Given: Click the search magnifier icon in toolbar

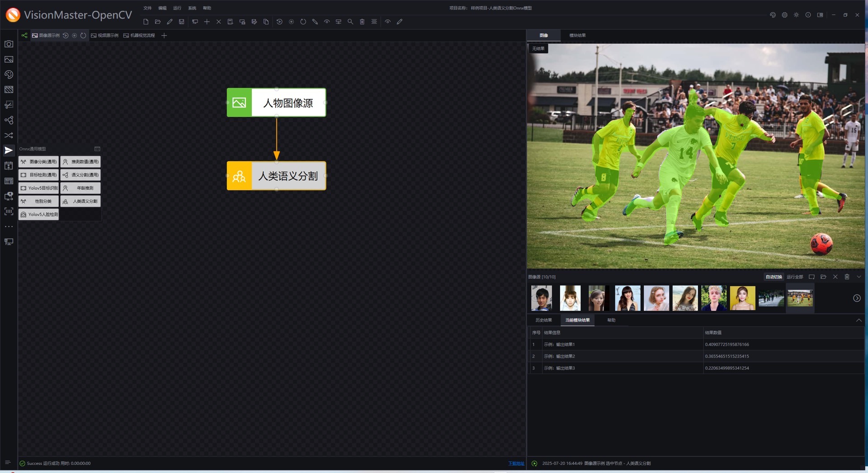Looking at the screenshot, I should [350, 22].
